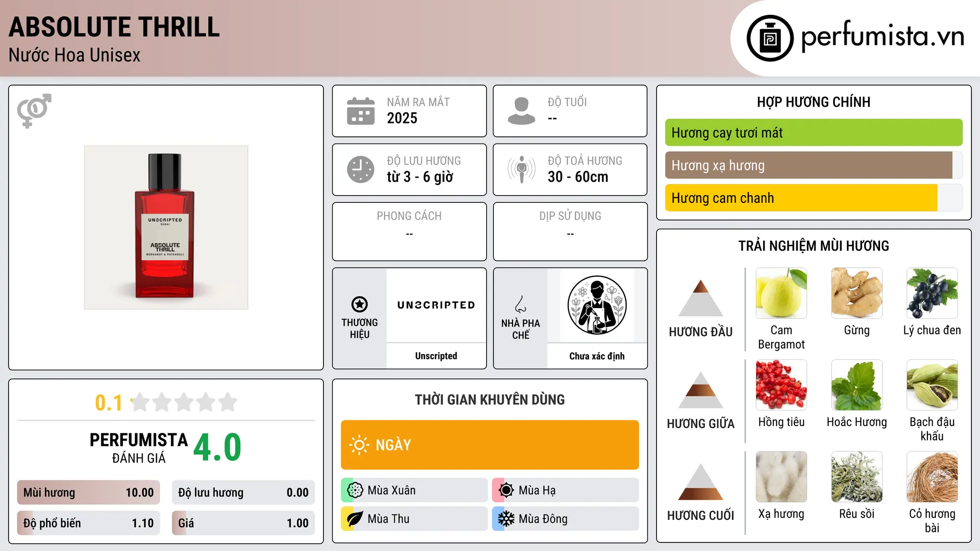980x551 pixels.
Task: Click the Unscripted brand logo image
Action: point(436,305)
